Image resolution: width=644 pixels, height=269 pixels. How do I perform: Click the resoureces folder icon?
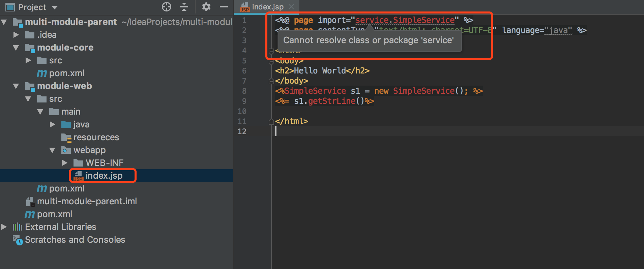66,138
